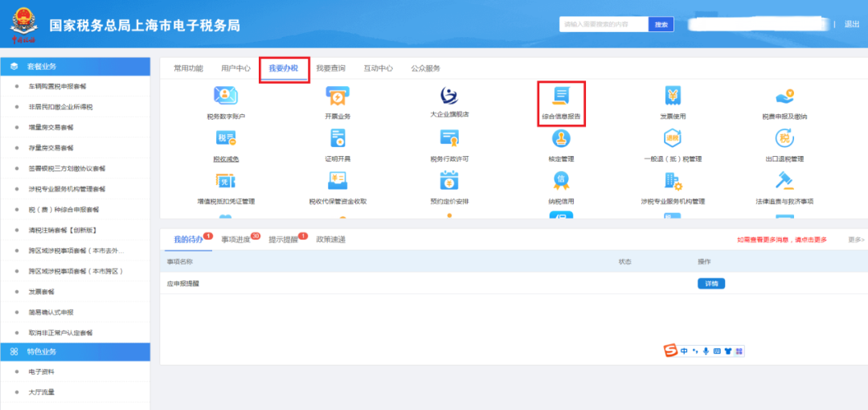Open 跨区域涉税事项套餐（本市跨区） in sidebar
This screenshot has height=410, width=868.
point(76,272)
